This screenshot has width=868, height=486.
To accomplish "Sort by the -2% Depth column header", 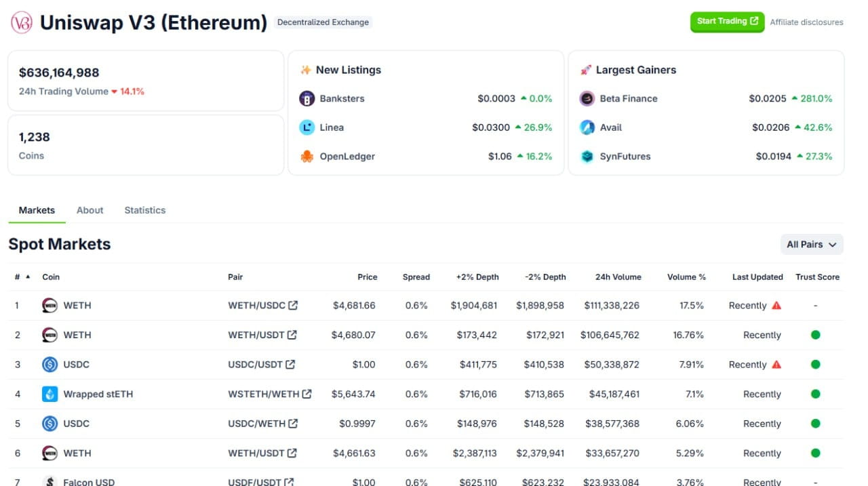I will point(545,277).
